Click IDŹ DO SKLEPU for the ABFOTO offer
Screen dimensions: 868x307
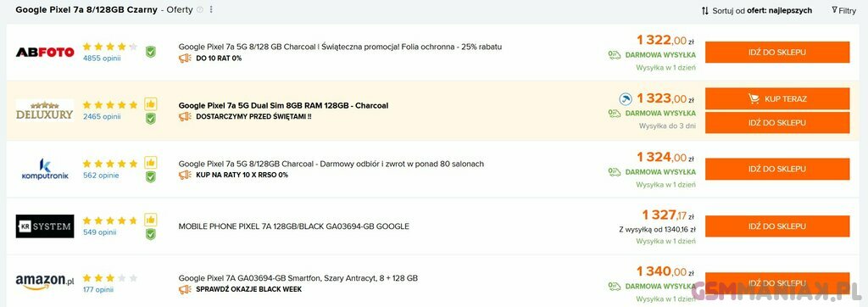pos(777,52)
